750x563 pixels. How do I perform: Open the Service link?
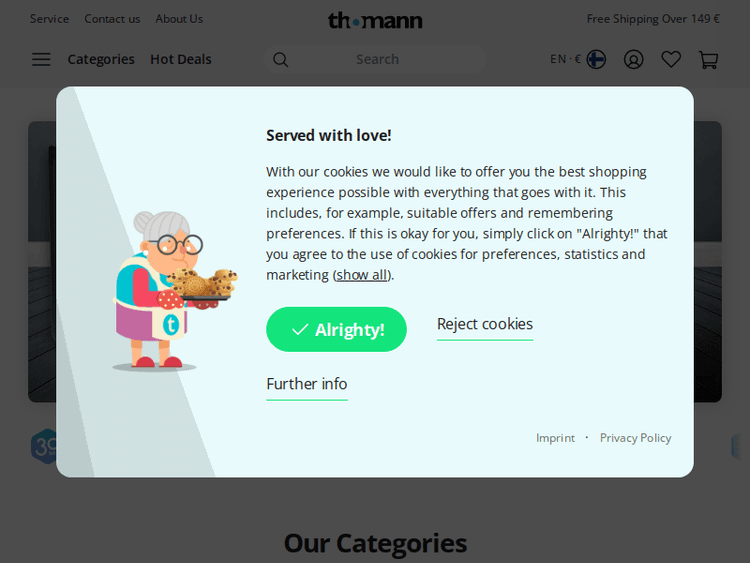click(x=49, y=19)
